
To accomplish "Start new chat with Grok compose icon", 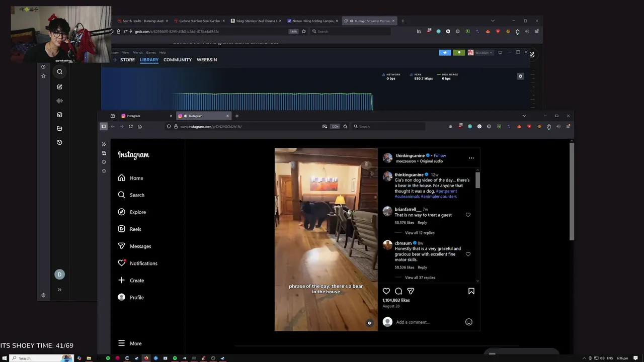I will click(x=59, y=87).
